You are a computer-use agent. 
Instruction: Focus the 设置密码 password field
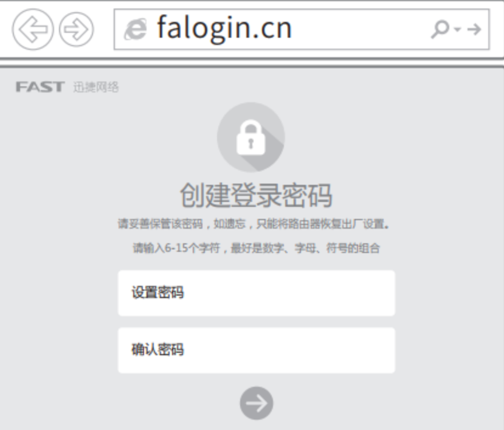(x=257, y=293)
